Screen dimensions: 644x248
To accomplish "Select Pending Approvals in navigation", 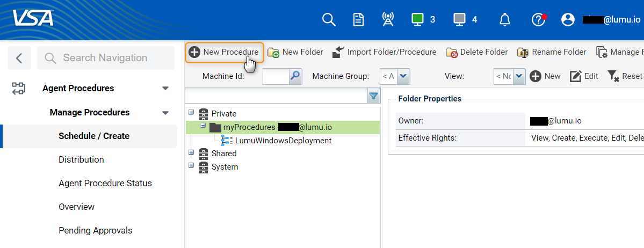I will click(96, 230).
